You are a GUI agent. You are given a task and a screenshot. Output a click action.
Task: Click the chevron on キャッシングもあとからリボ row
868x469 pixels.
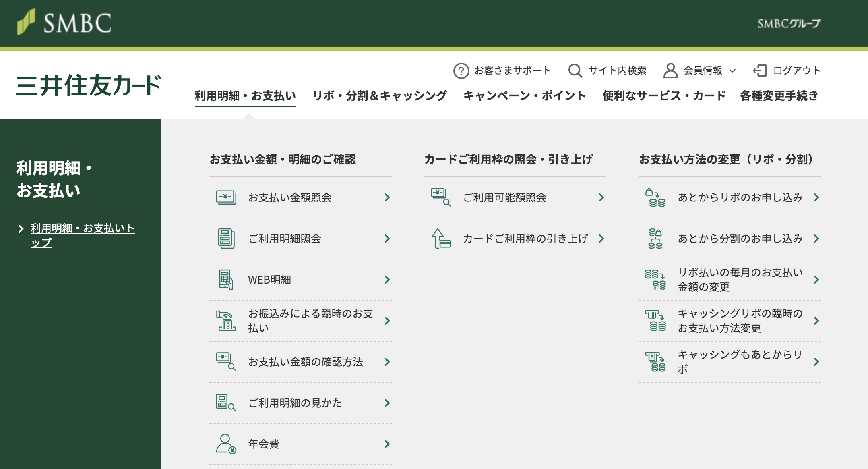click(816, 362)
